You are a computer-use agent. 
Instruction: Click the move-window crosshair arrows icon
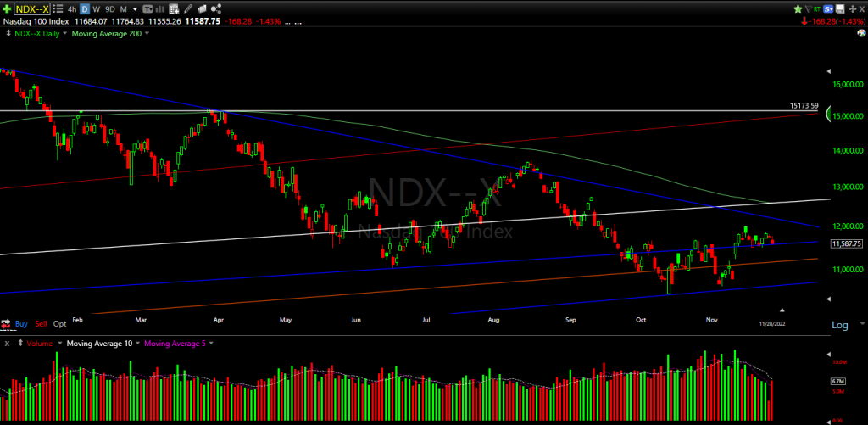(852, 8)
